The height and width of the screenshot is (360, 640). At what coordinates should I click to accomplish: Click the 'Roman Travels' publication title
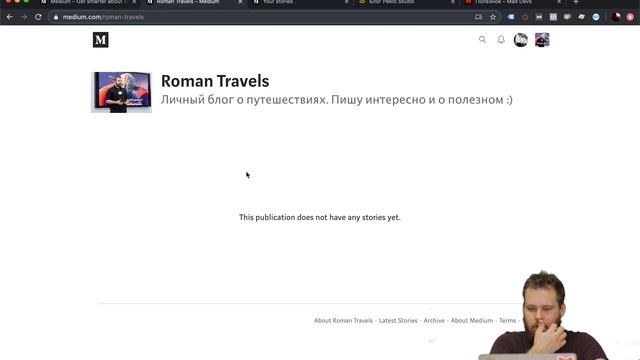pos(215,81)
